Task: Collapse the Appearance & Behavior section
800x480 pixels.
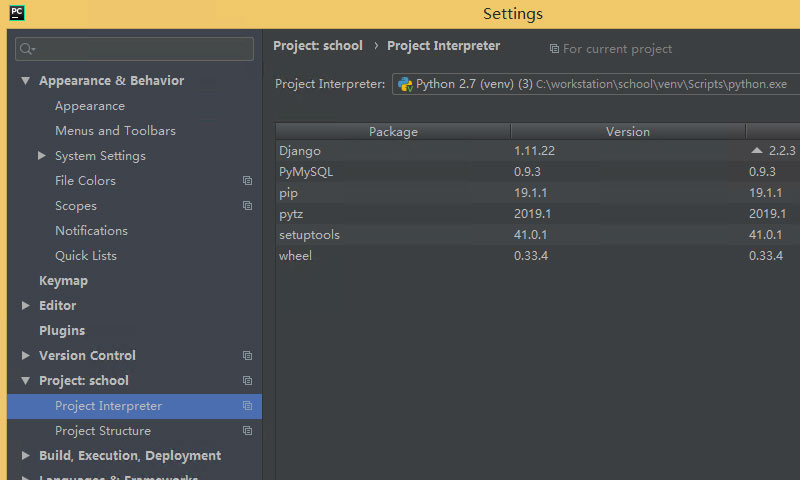Action: (25, 81)
